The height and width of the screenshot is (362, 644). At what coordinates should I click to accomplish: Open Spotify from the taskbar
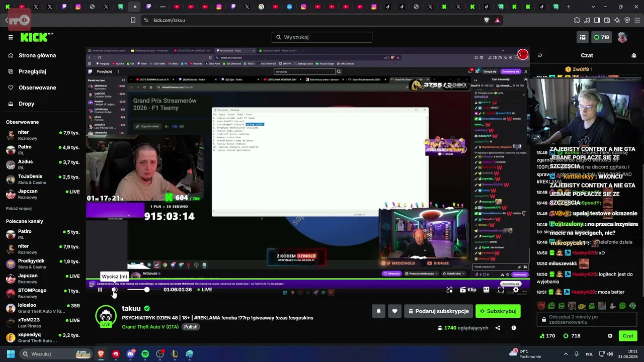point(145,354)
